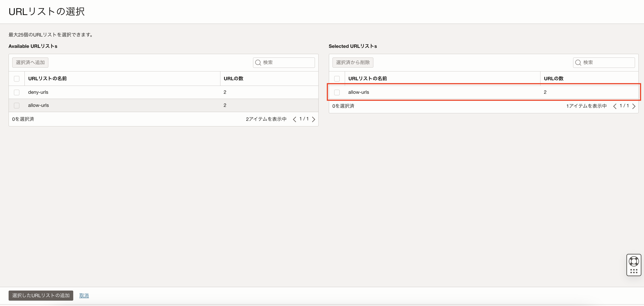Open the life-ring help widget
The width and height of the screenshot is (644, 306).
[633, 261]
